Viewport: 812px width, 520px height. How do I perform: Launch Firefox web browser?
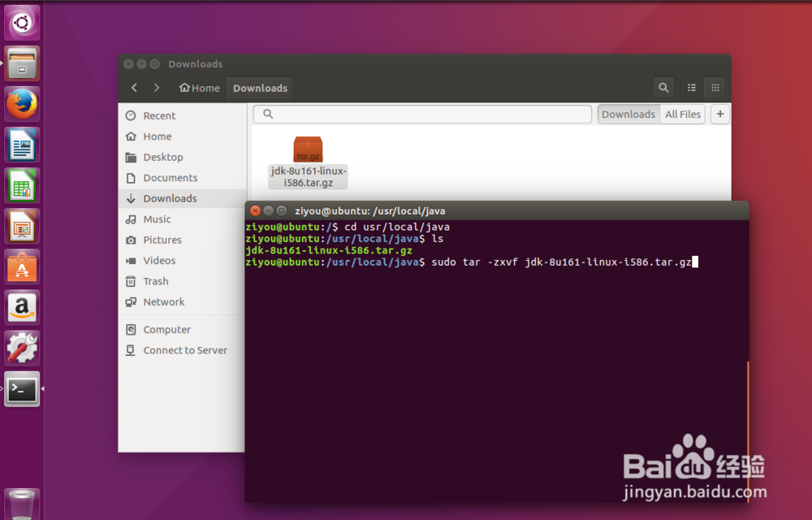click(x=22, y=104)
